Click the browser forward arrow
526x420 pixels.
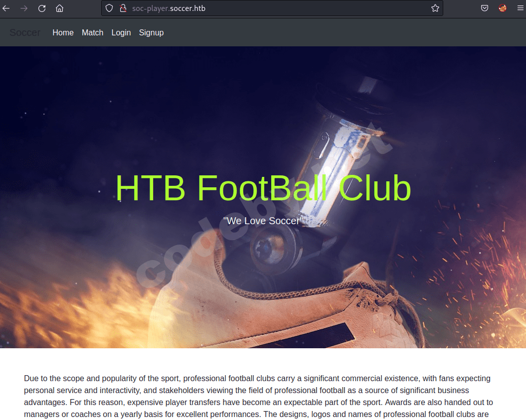(x=24, y=8)
